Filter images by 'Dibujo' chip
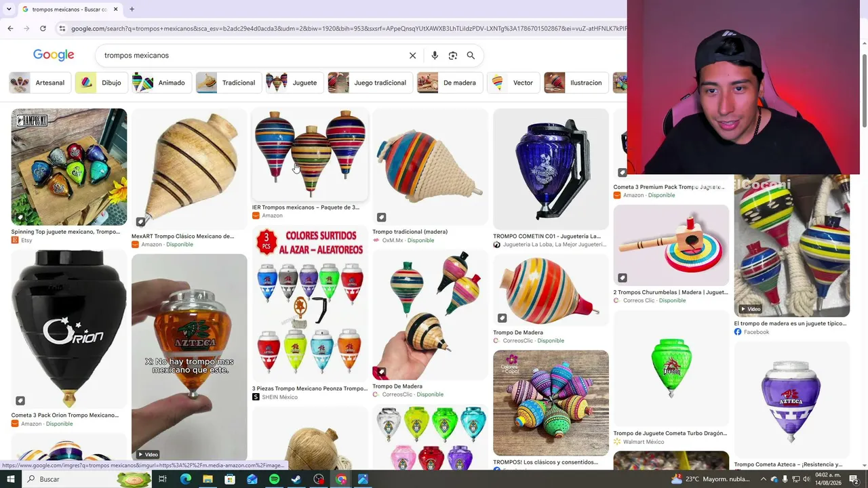The height and width of the screenshot is (488, 868). coord(100,83)
